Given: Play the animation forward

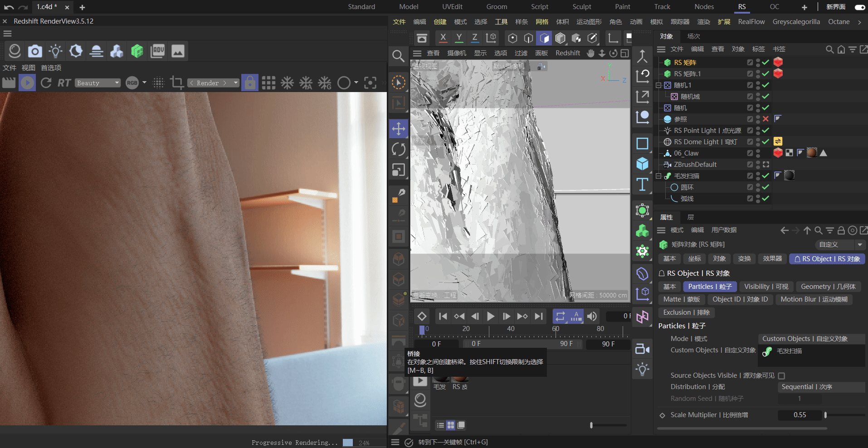Looking at the screenshot, I should [490, 317].
